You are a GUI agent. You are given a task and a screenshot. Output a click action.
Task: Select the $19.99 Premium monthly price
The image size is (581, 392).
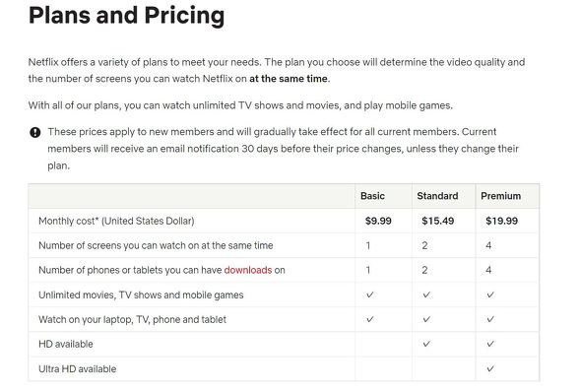pos(501,221)
